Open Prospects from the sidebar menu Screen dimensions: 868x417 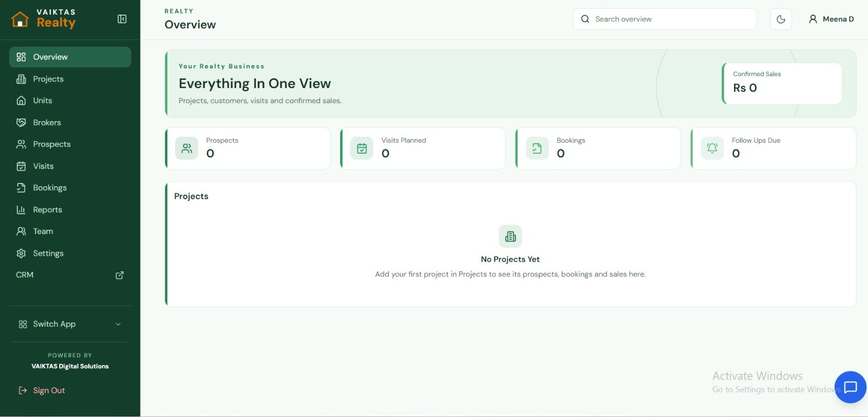tap(70, 144)
